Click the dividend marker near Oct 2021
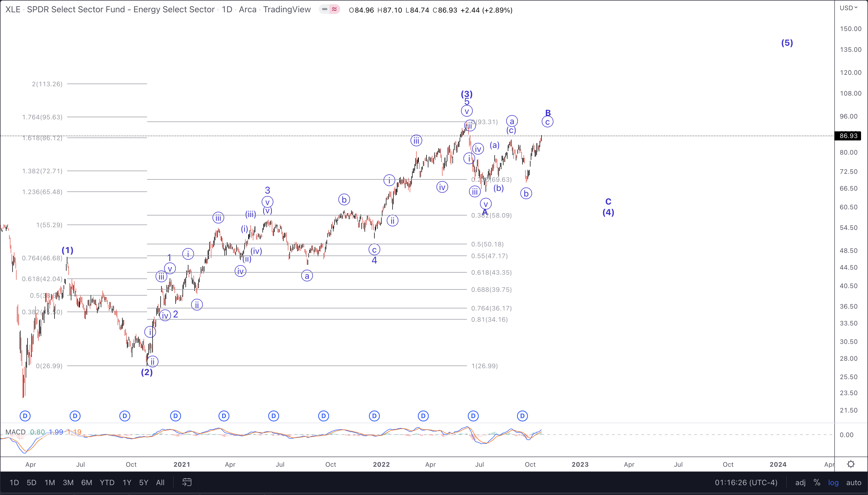Screen dimensions: 868x495 pos(323,416)
